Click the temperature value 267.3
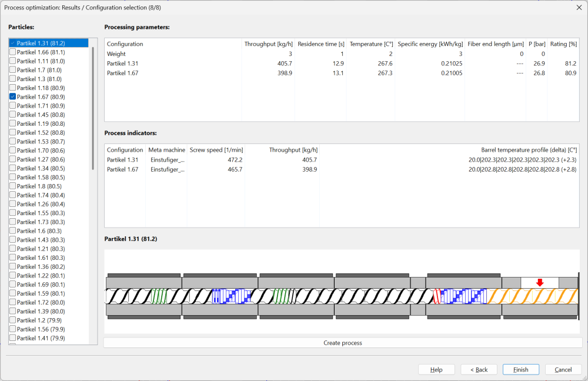 click(385, 73)
